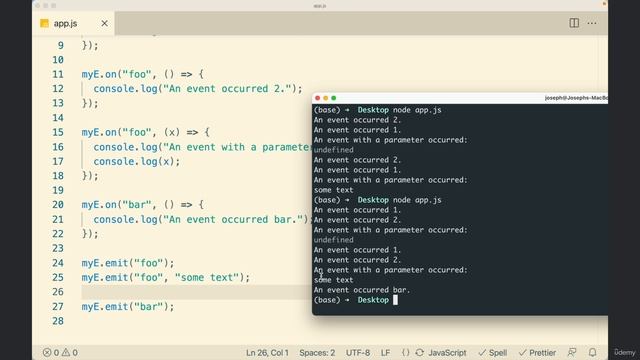Click 'An event occurred bar.' terminal output
640x360 pixels.
(362, 290)
